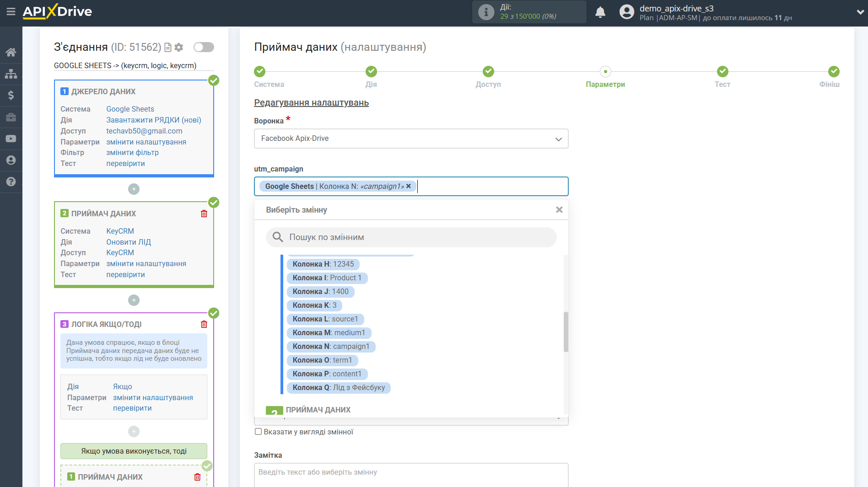
Task: Click змінити налаштування in logic block
Action: point(153,397)
